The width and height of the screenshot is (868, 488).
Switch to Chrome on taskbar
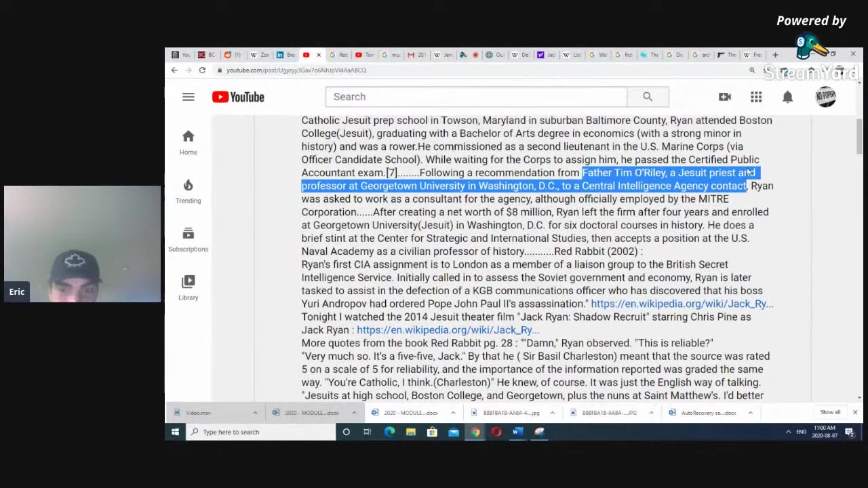pos(475,432)
